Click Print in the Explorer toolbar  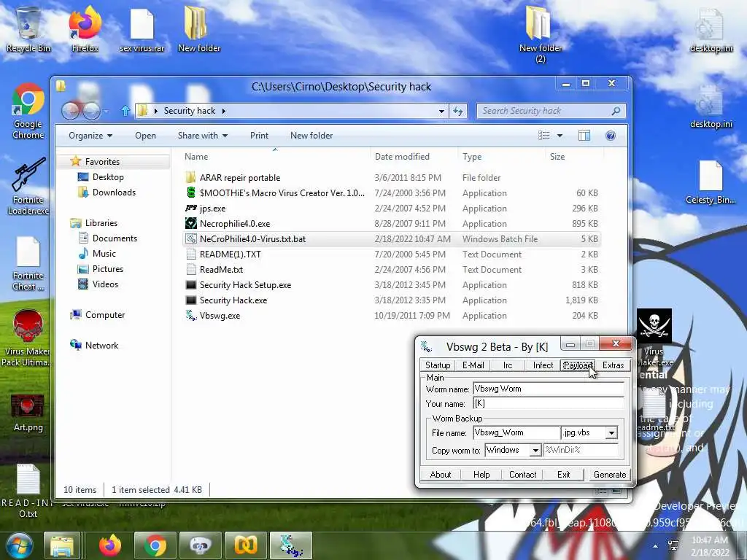point(259,136)
